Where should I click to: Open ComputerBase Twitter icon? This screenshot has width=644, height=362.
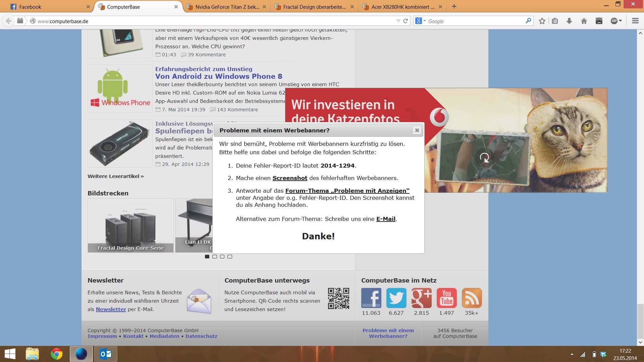click(396, 298)
